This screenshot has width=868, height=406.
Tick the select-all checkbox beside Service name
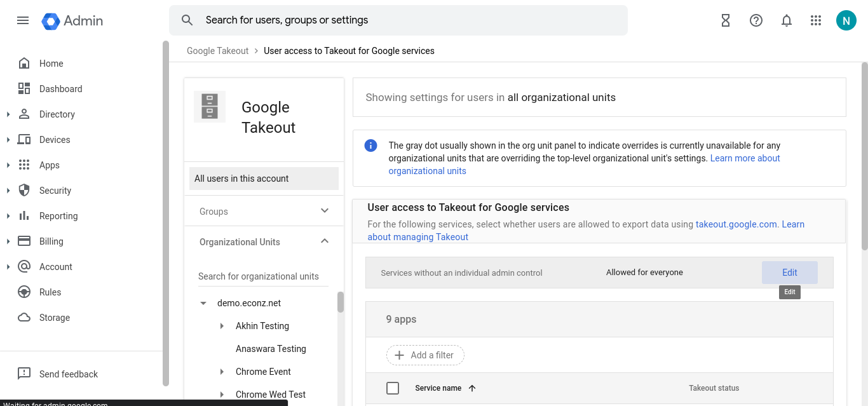point(393,388)
